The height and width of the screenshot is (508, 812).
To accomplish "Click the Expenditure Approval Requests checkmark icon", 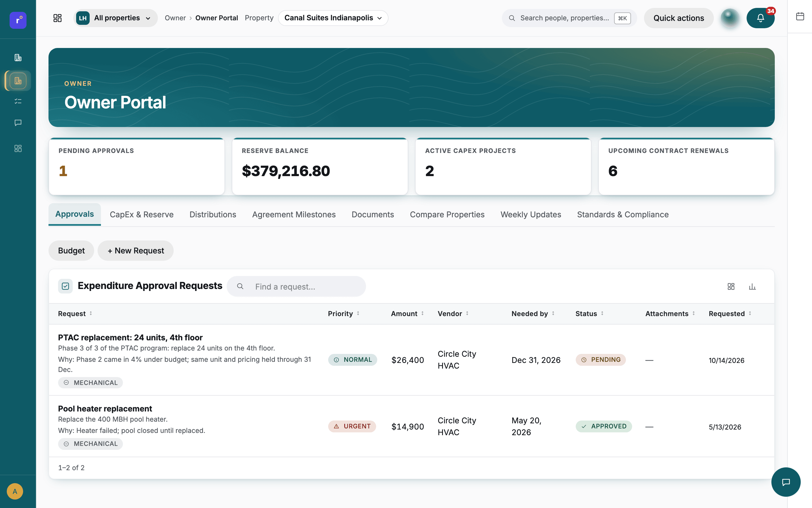I will [65, 286].
